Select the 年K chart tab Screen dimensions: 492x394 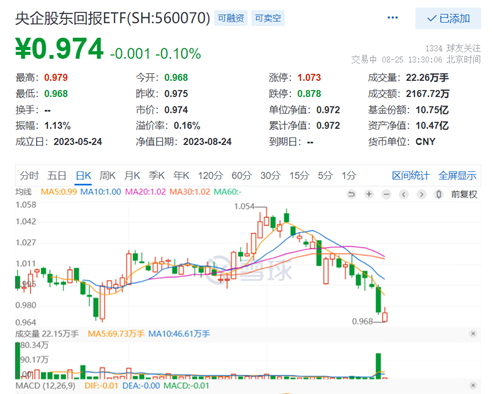click(x=181, y=175)
